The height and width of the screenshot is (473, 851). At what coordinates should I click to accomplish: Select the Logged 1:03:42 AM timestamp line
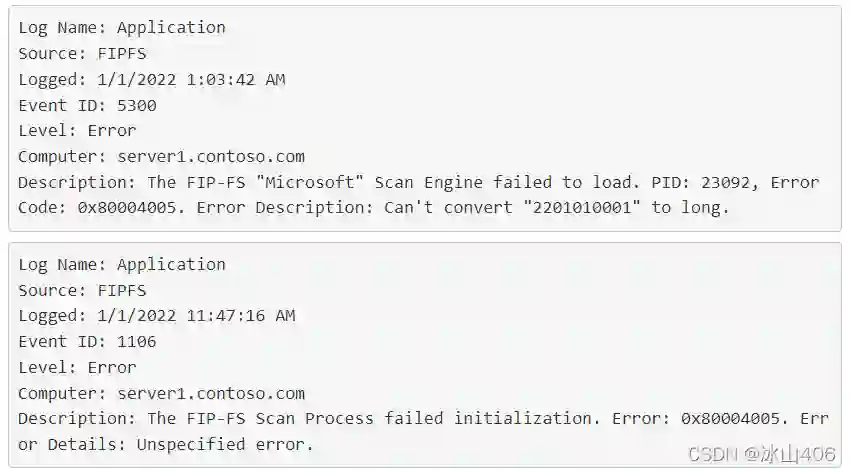(x=157, y=80)
